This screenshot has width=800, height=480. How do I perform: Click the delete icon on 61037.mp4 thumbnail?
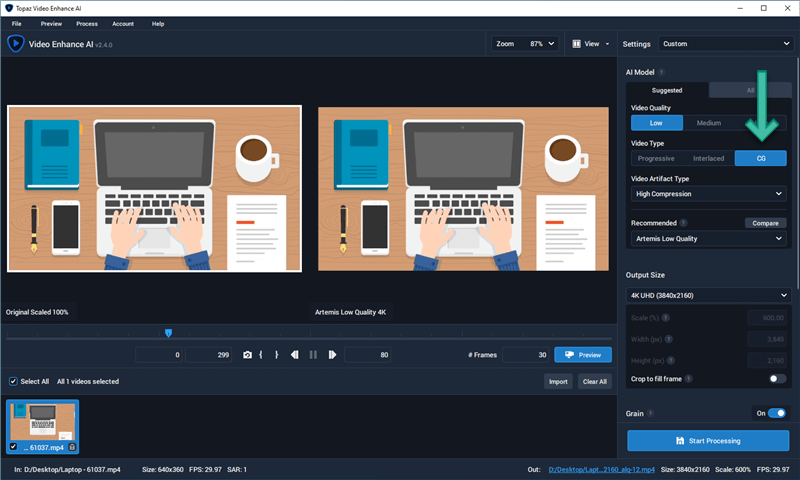[x=72, y=447]
